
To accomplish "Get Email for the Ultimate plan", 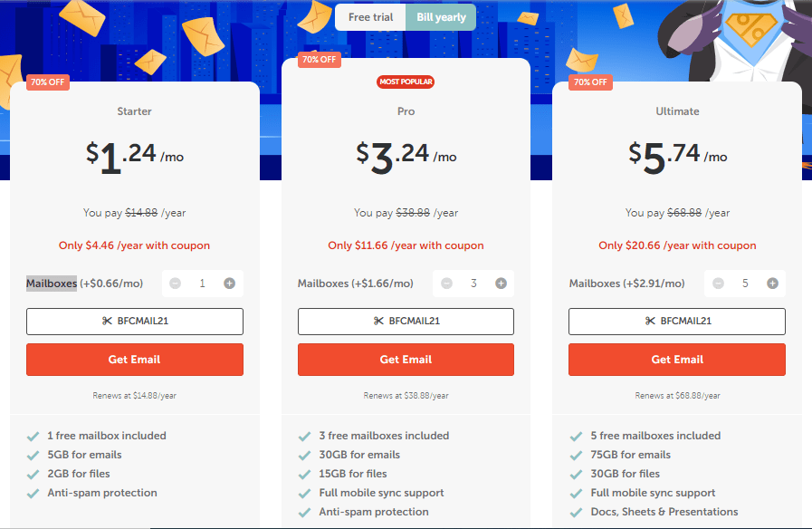I will 677,360.
